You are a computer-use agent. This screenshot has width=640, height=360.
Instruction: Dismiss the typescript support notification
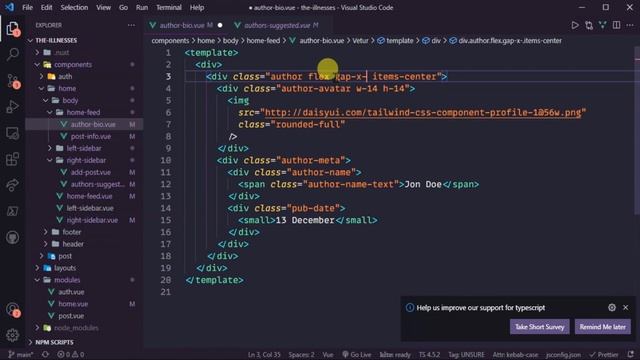point(625,307)
